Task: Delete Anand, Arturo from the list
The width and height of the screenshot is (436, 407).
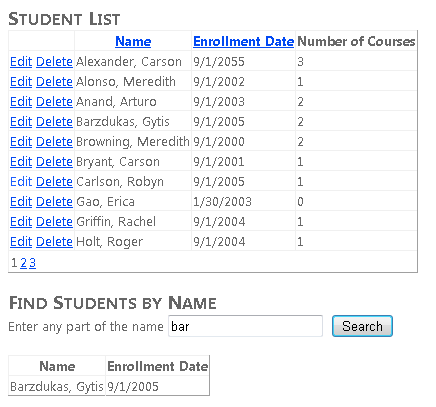Action: [x=54, y=102]
